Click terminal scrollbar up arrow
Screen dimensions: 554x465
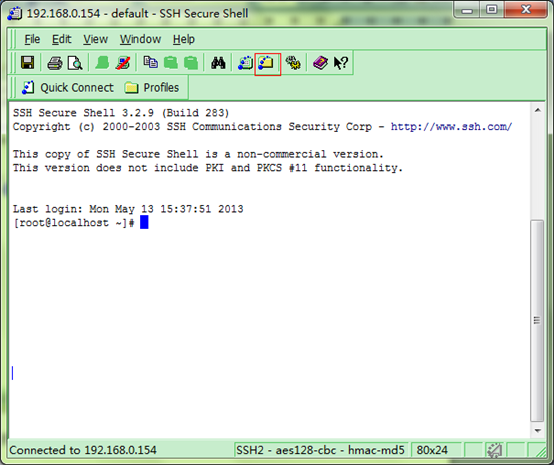coord(538,110)
